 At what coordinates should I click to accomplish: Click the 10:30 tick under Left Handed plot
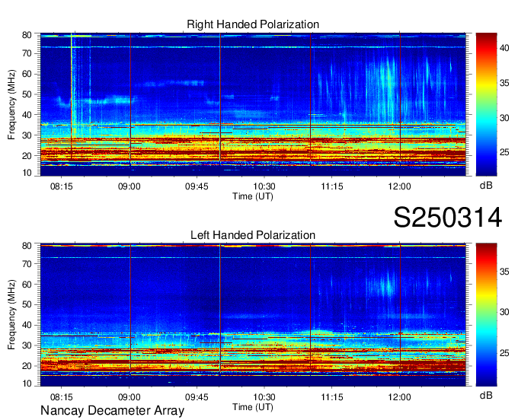click(264, 397)
